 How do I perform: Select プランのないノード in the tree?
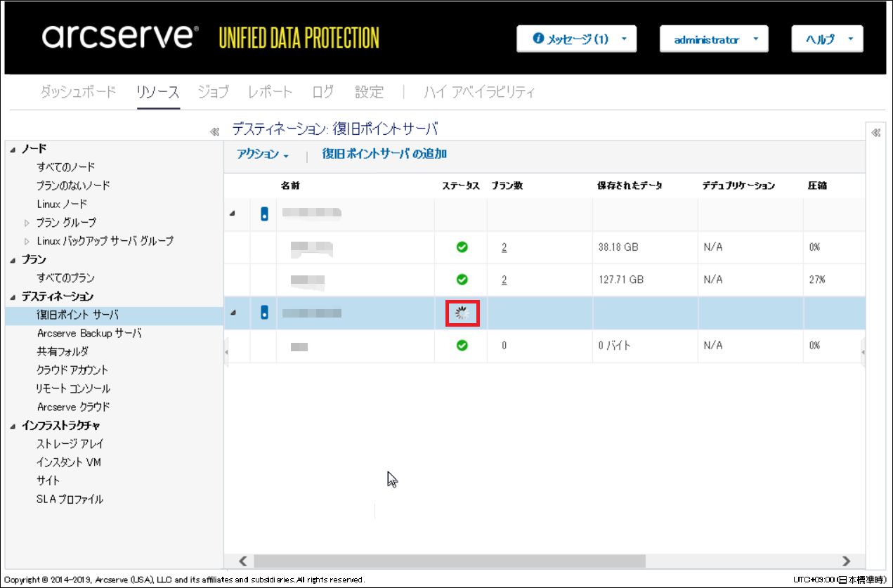[73, 185]
